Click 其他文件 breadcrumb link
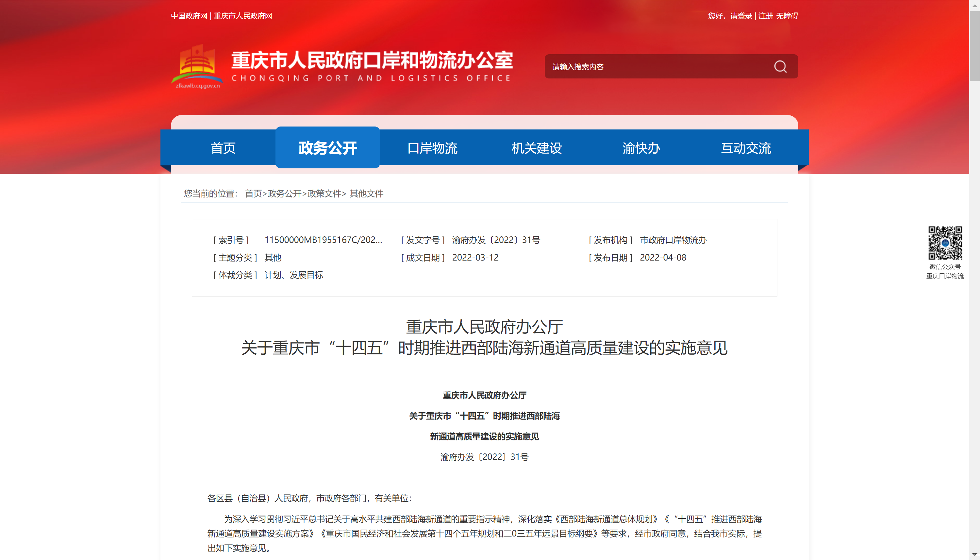The image size is (980, 560). (x=366, y=194)
